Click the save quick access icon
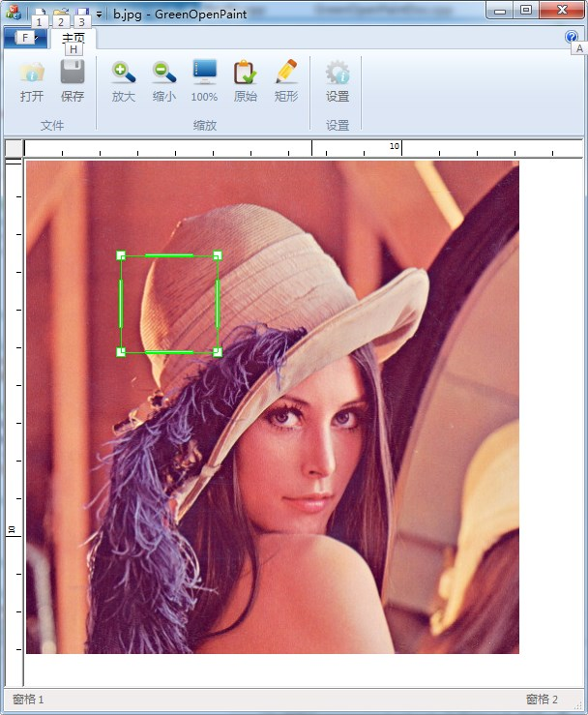The image size is (588, 715). click(x=82, y=13)
